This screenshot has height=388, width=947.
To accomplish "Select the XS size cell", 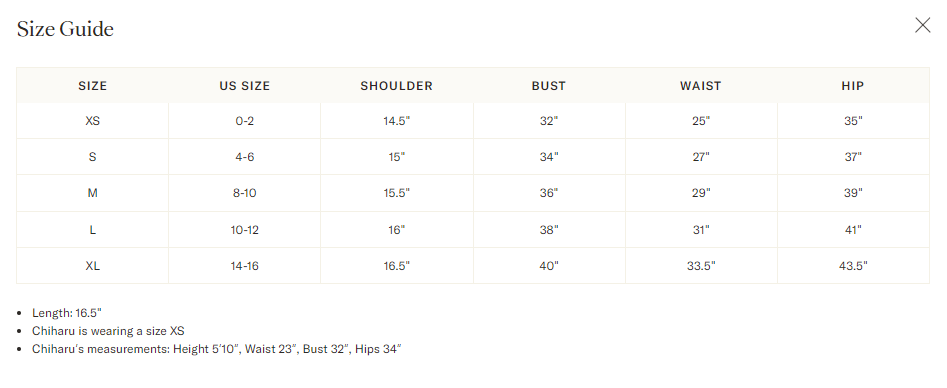I will pos(92,121).
